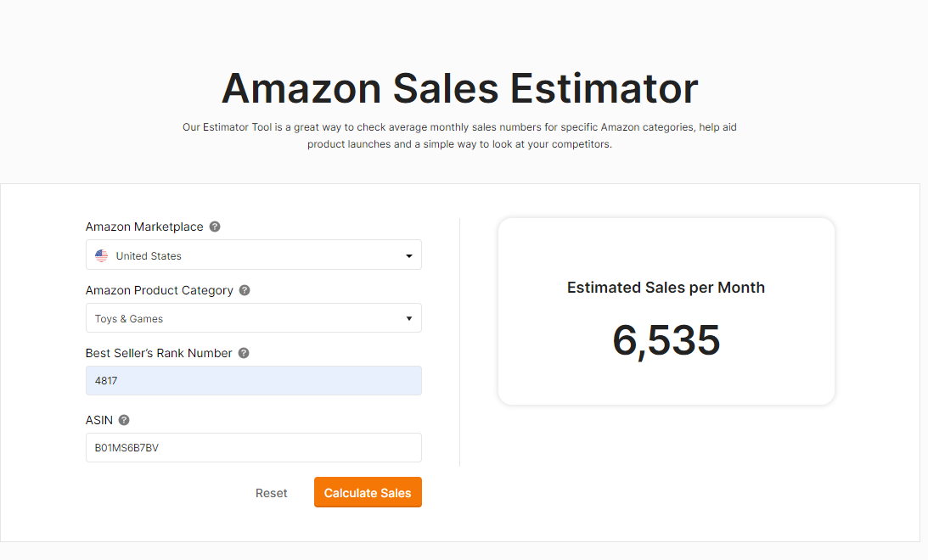Click the United States flag icon
928x560 pixels.
pyautogui.click(x=101, y=256)
